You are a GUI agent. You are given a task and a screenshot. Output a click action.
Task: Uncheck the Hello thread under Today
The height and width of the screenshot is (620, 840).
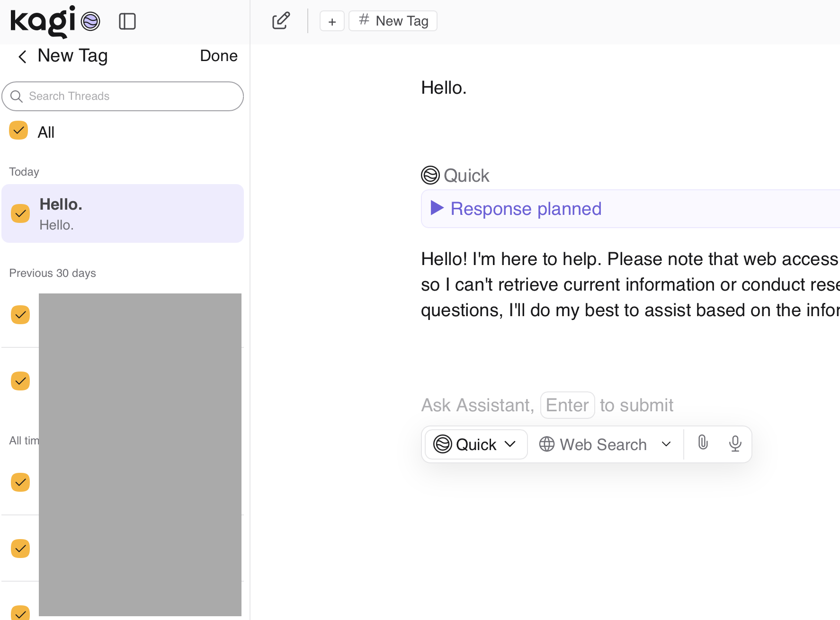click(x=20, y=213)
